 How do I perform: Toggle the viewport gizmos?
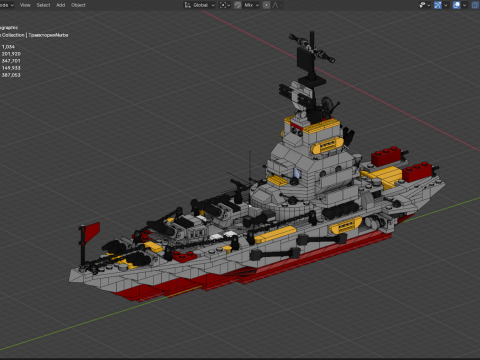click(x=438, y=5)
